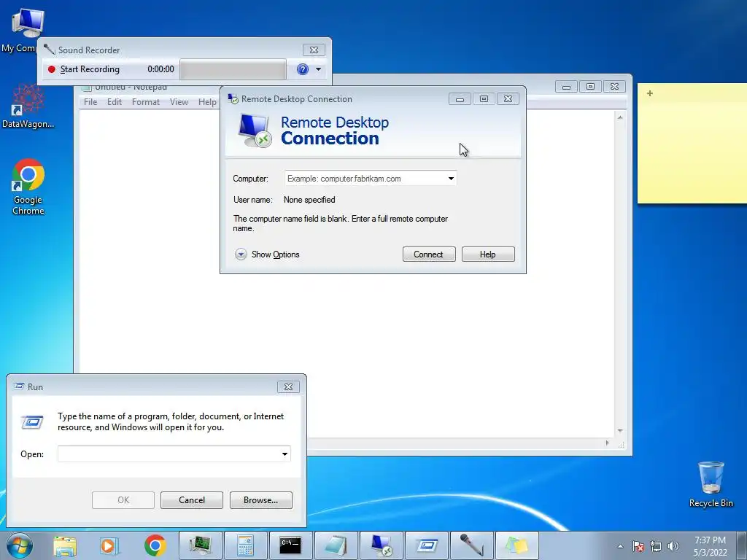Screen dimensions: 747x560
Task: Open the Edit menu in Notepad
Action: tap(115, 102)
